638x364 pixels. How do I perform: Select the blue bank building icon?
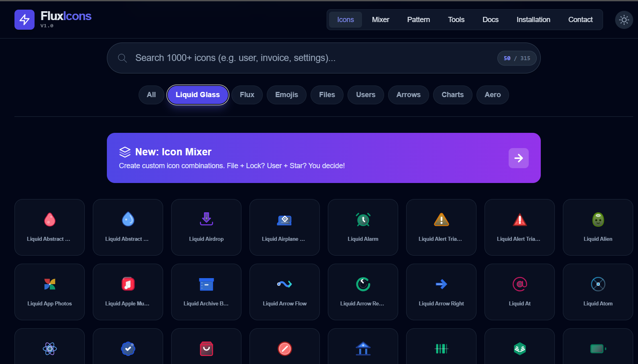click(363, 348)
